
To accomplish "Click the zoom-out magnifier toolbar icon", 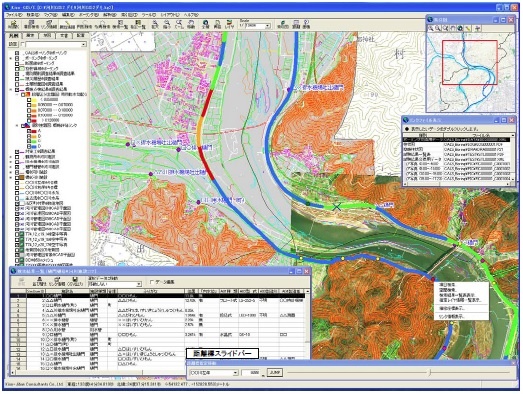I will (167, 24).
